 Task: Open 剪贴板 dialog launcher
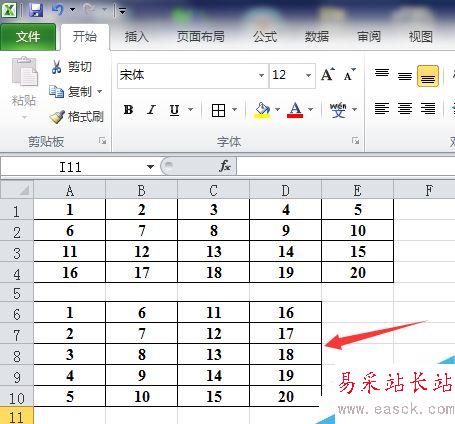102,141
